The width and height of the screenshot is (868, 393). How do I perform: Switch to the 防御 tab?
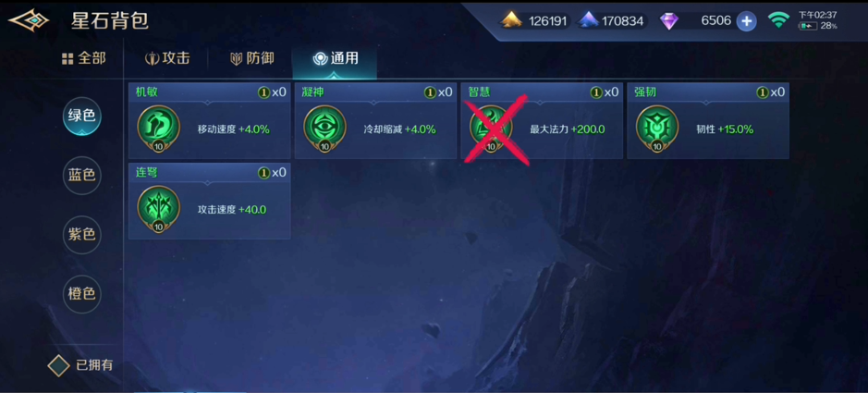click(251, 58)
